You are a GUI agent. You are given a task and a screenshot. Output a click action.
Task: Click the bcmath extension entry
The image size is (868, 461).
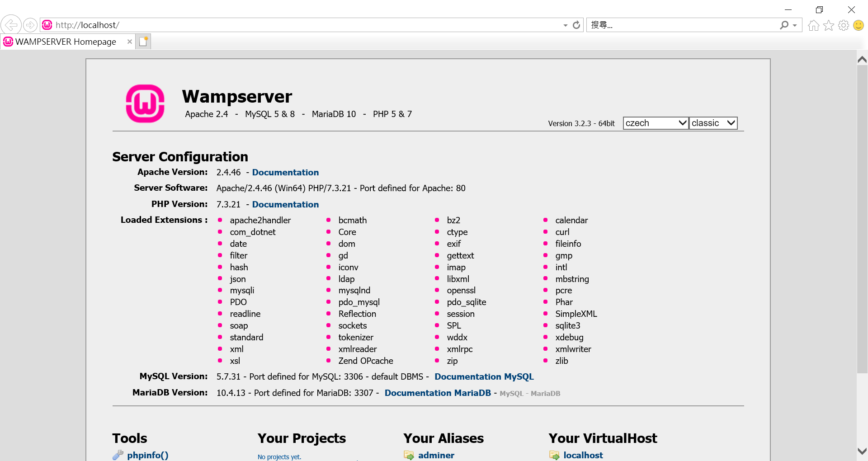click(x=353, y=220)
